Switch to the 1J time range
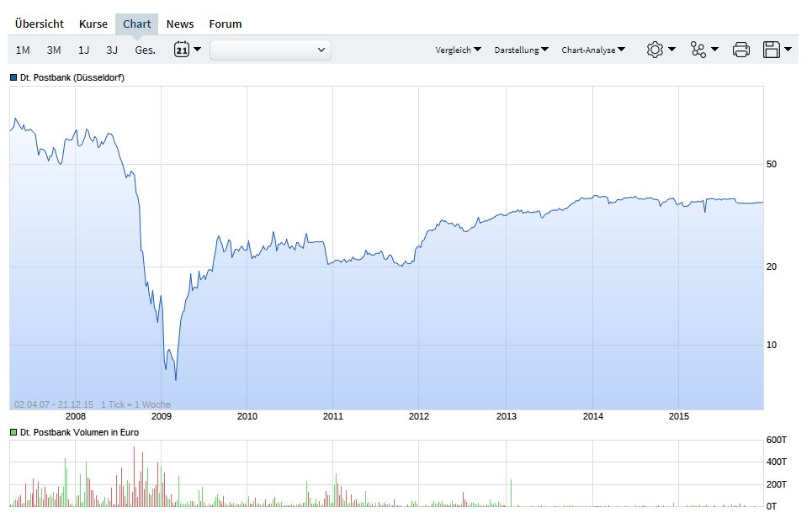This screenshot has width=812, height=528. coord(83,50)
